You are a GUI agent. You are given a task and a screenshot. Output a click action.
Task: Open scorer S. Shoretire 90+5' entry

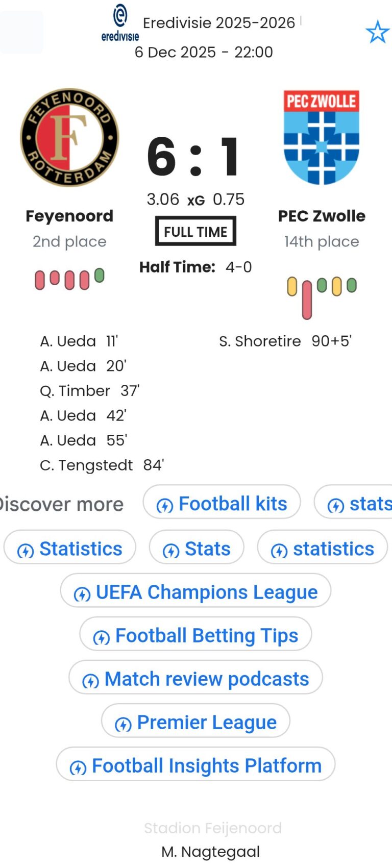pyautogui.click(x=285, y=341)
